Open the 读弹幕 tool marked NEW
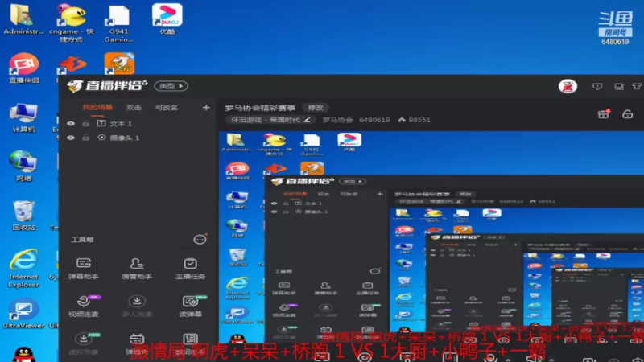The width and height of the screenshot is (644, 362). point(190,306)
